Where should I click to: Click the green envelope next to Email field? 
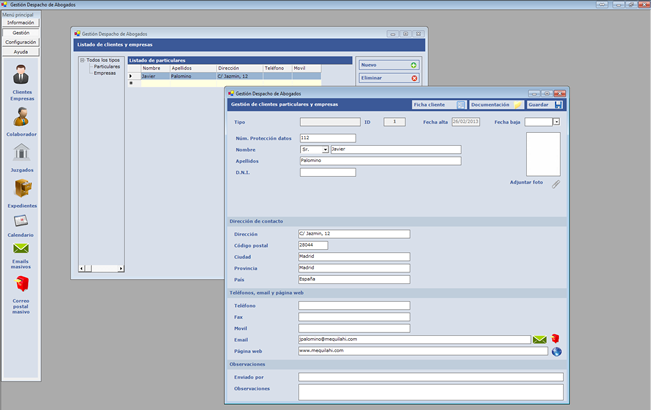pos(540,340)
